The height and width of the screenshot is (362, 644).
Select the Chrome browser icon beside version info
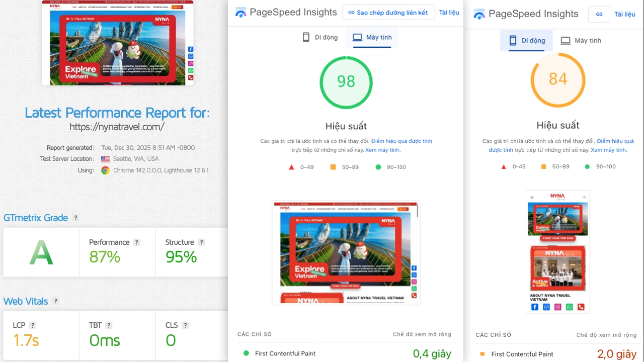tap(105, 170)
